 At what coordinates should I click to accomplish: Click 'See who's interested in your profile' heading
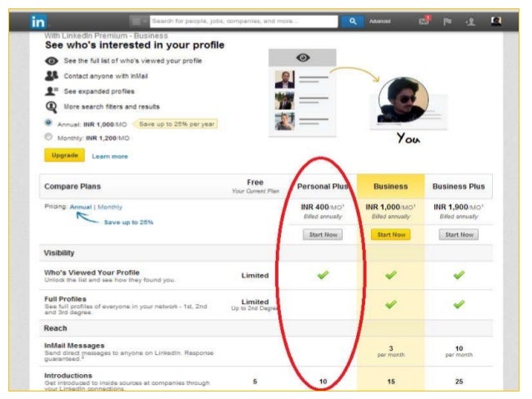pyautogui.click(x=135, y=45)
